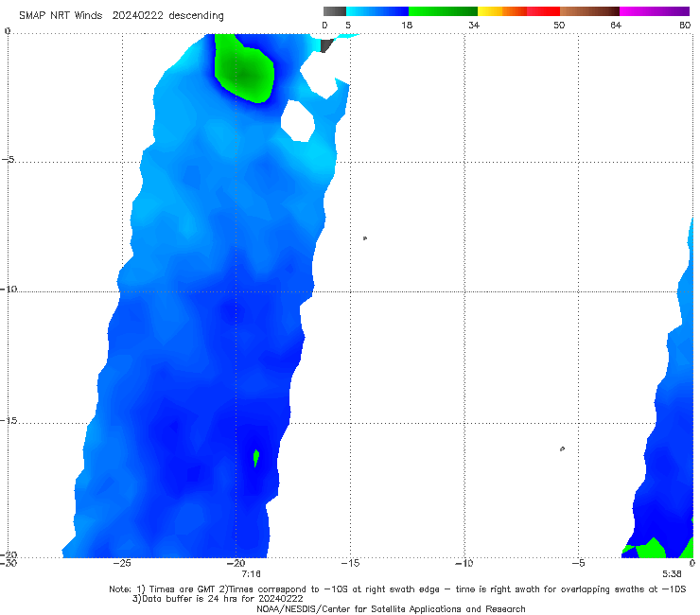Screen dimensions: 700x615
Task: Click the cyan-to-blue 5-18 segment of the color bar
Action: click(377, 11)
